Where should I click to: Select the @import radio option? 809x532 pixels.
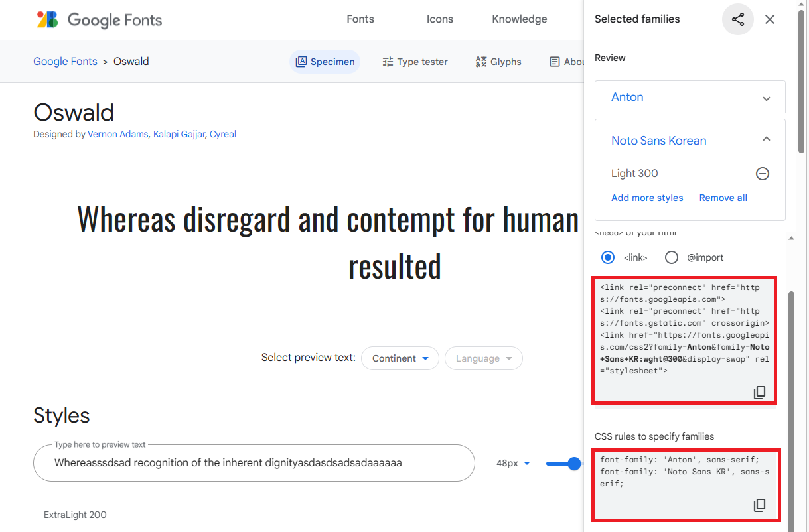[x=672, y=257]
